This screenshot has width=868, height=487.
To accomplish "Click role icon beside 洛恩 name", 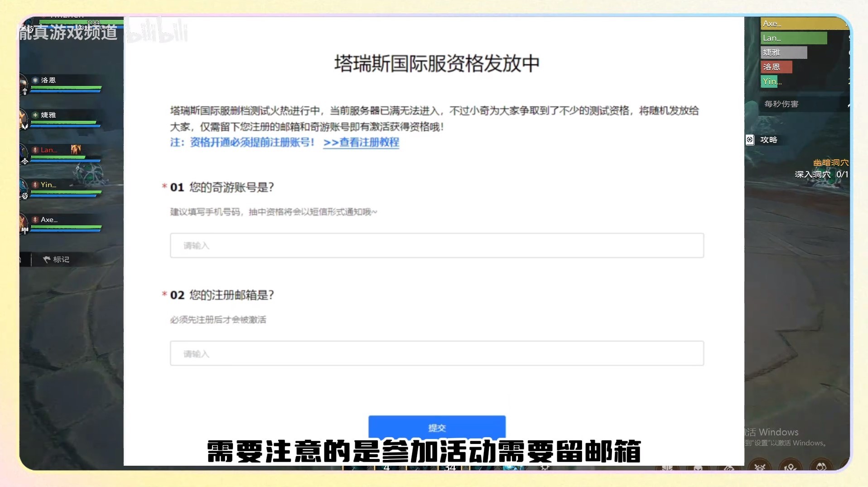I will pos(35,80).
